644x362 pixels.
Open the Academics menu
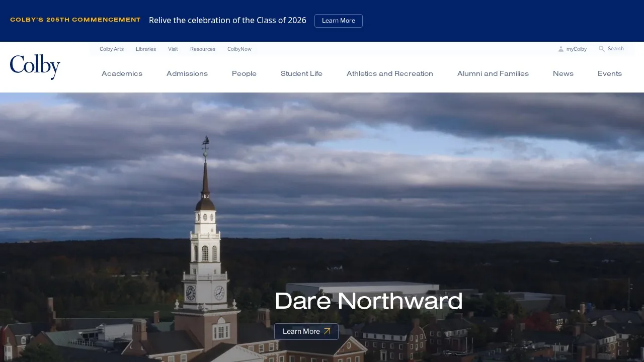pyautogui.click(x=122, y=73)
